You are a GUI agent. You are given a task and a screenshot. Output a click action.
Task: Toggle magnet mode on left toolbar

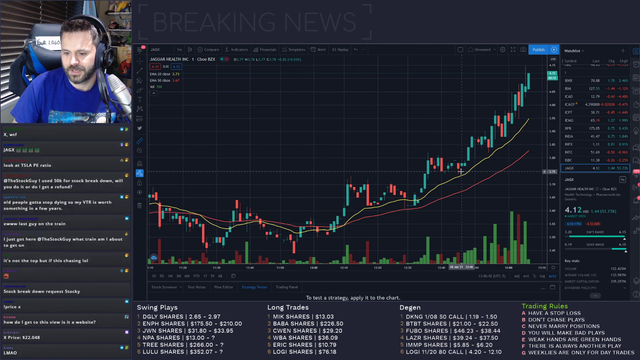coord(140,164)
